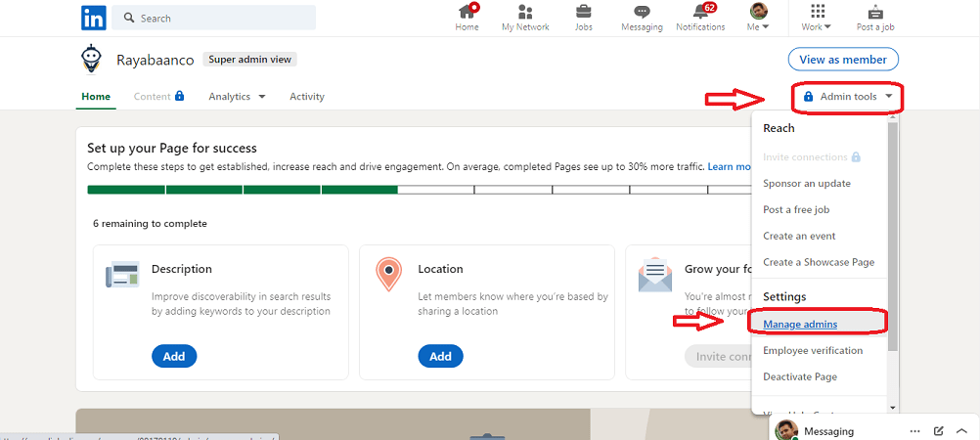
Task: Open Employee verification
Action: 813,350
